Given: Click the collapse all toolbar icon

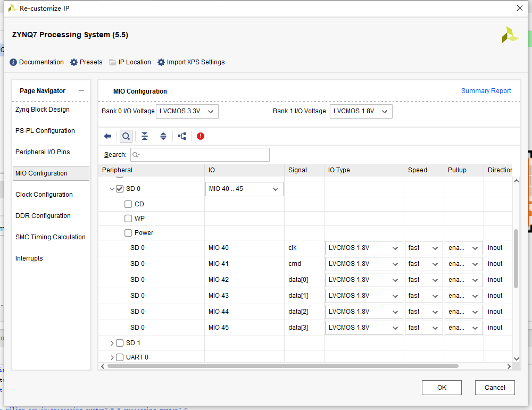Looking at the screenshot, I should point(145,136).
